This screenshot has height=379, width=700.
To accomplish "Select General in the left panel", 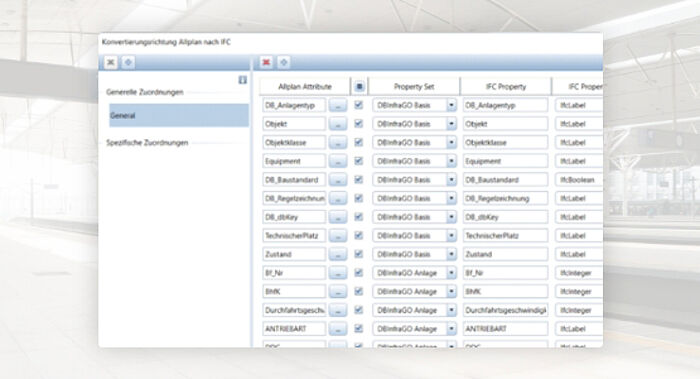I will 179,116.
